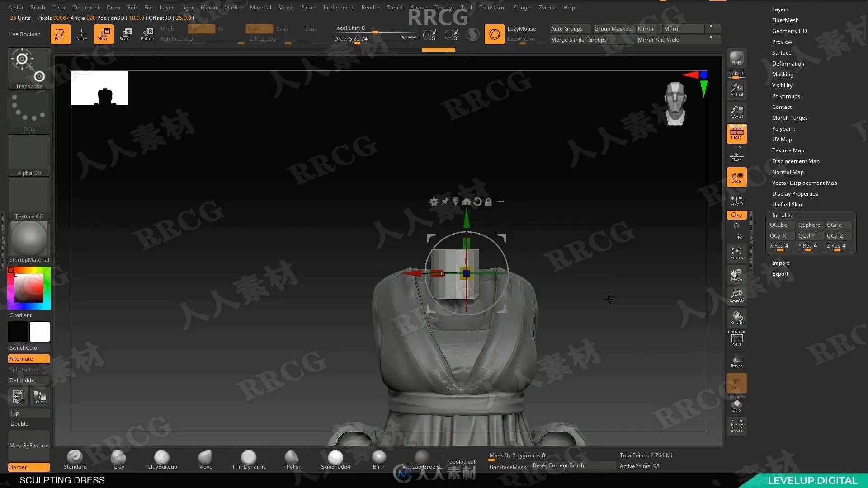Select the Standard brush
Screen dimensions: 868x488
(75, 460)
